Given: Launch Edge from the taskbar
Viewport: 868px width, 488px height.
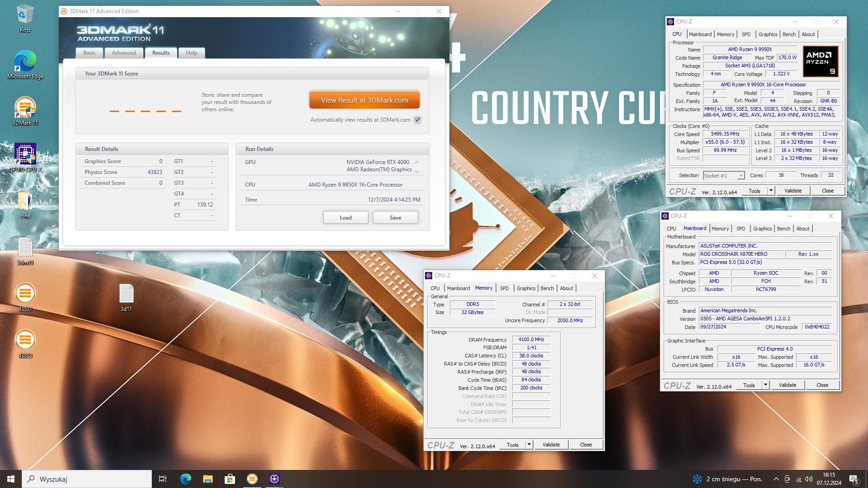Looking at the screenshot, I should pos(185,479).
